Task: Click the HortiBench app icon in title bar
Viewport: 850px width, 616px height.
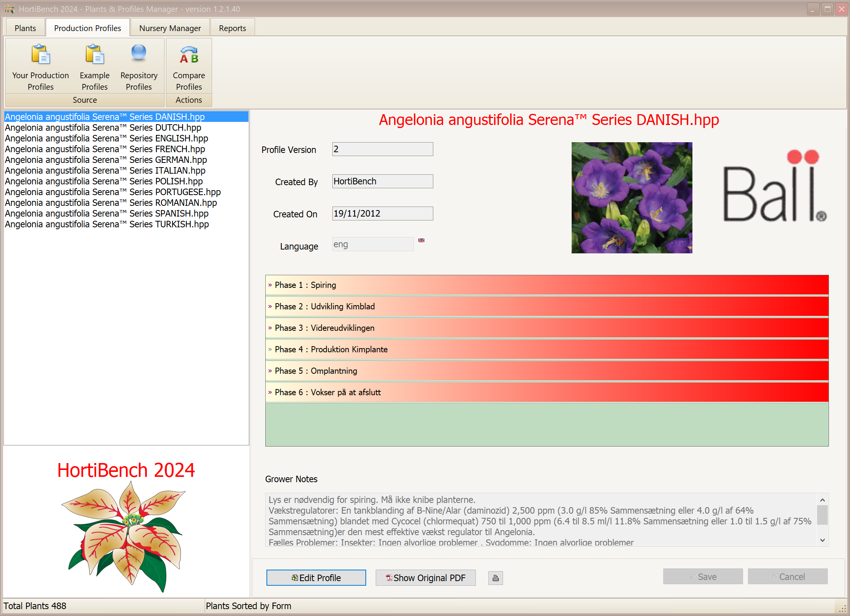Action: coord(10,8)
